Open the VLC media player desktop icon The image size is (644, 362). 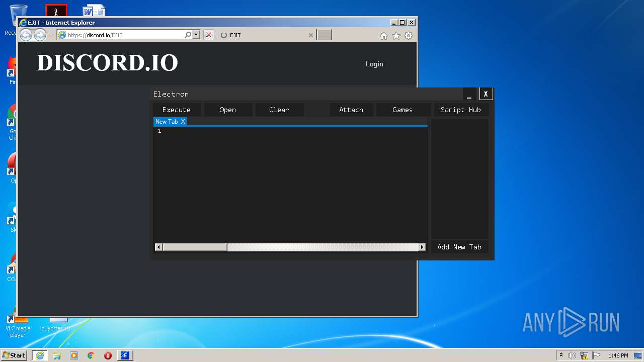coord(18,326)
